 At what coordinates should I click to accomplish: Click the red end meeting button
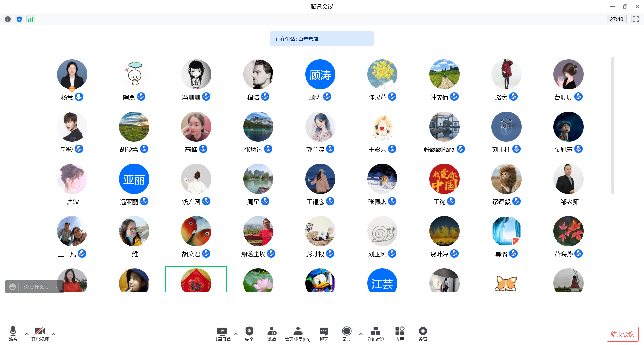click(x=622, y=334)
